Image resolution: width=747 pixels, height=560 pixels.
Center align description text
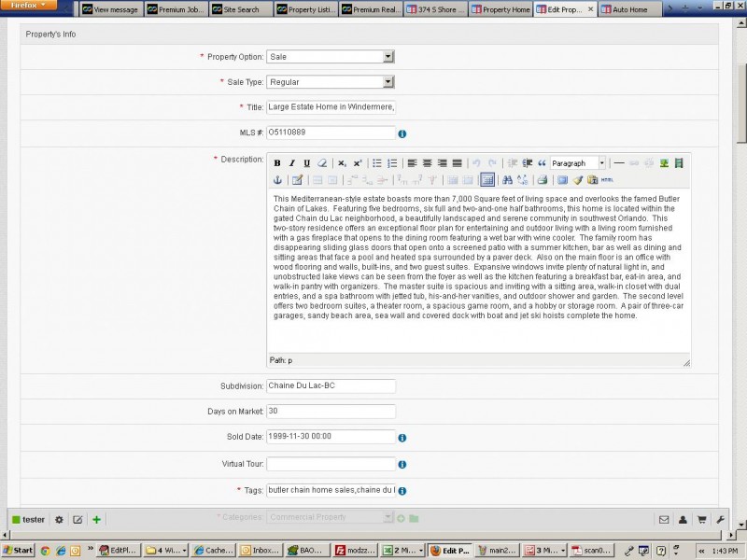click(x=428, y=163)
